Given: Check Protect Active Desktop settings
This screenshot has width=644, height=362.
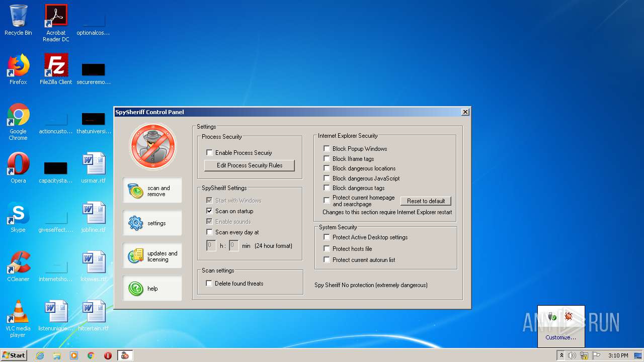Looking at the screenshot, I should click(327, 237).
